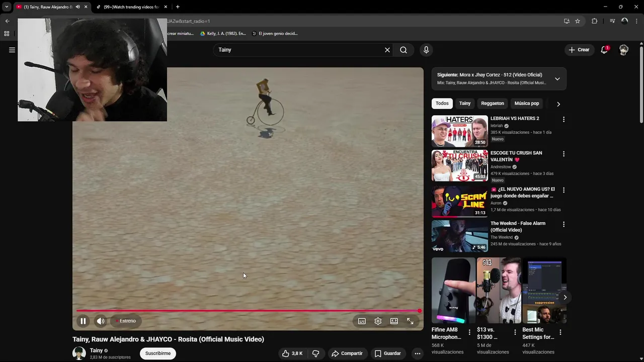
Task: Open the Crear menu
Action: [579, 50]
